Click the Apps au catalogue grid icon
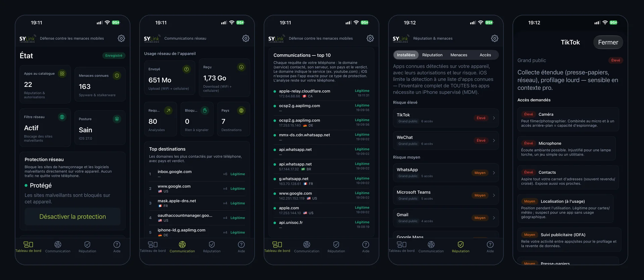Image resolution: width=644 pixels, height=280 pixels. tap(62, 74)
